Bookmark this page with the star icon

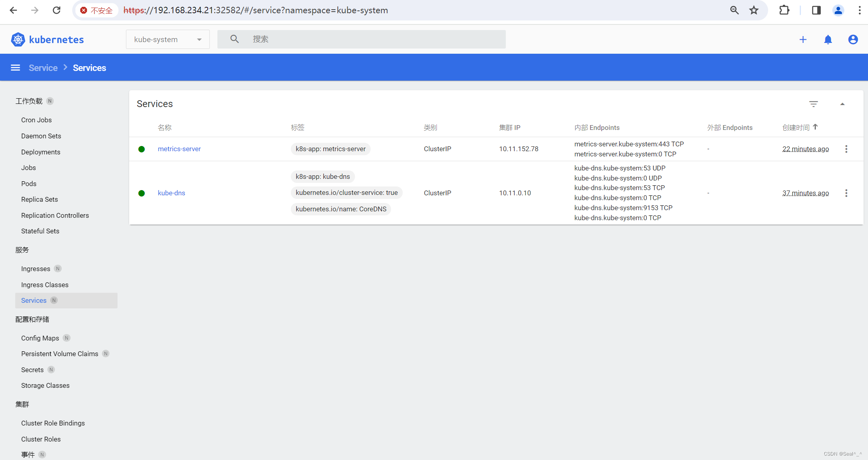click(754, 10)
